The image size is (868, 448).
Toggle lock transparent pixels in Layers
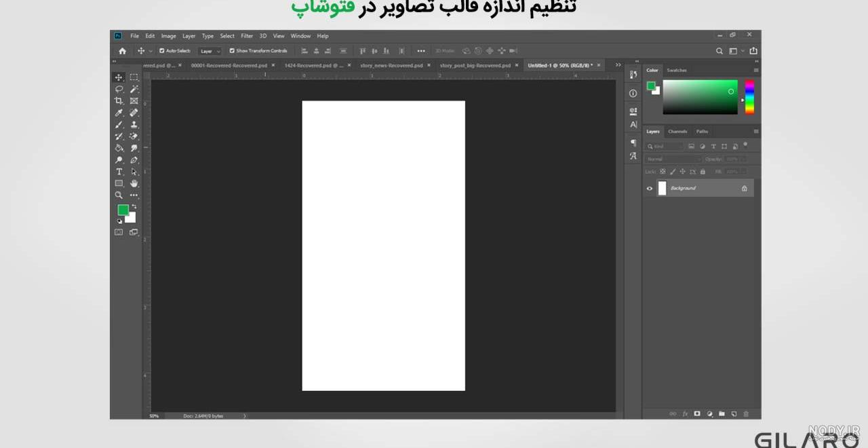tap(663, 172)
